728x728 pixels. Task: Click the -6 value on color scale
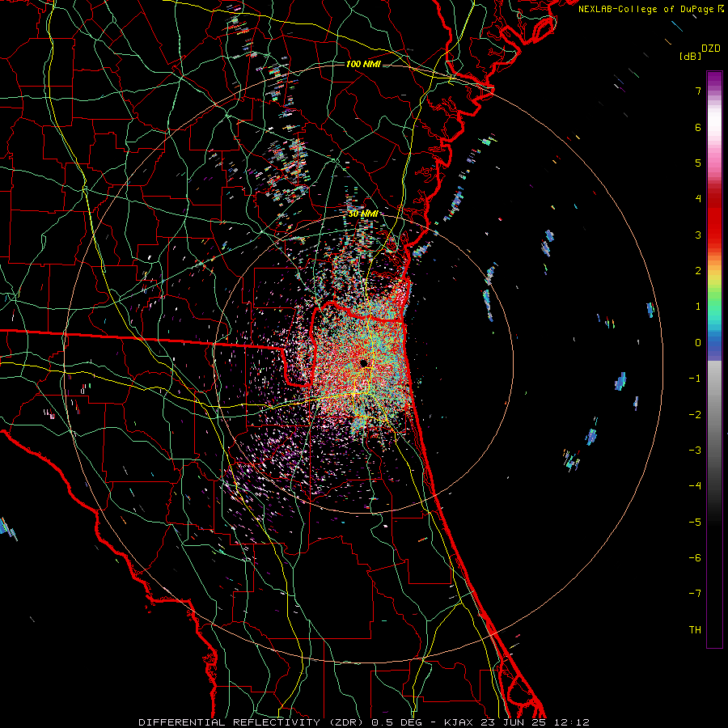click(695, 558)
